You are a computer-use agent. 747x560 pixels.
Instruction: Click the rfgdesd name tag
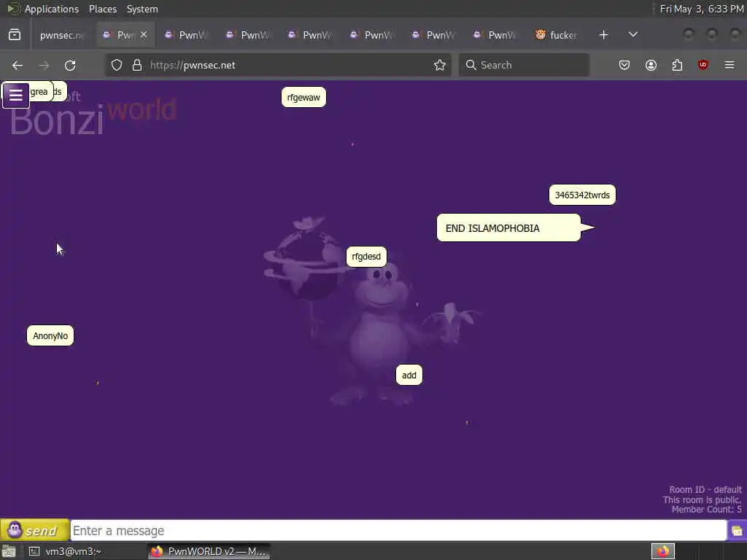coord(366,256)
